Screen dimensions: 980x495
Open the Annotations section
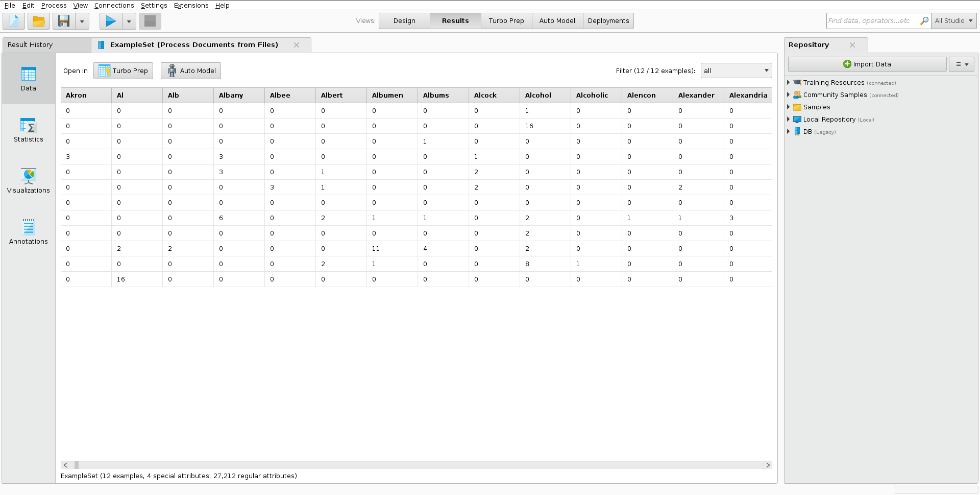[x=29, y=232]
